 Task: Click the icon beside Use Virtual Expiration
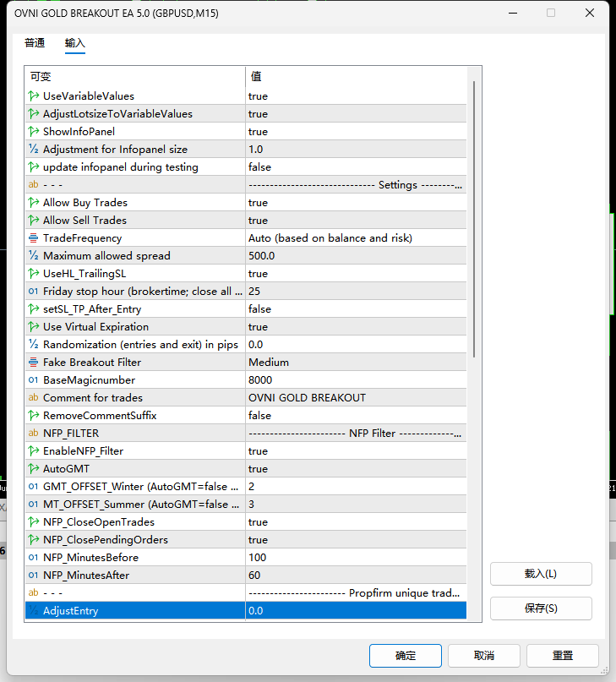34,327
